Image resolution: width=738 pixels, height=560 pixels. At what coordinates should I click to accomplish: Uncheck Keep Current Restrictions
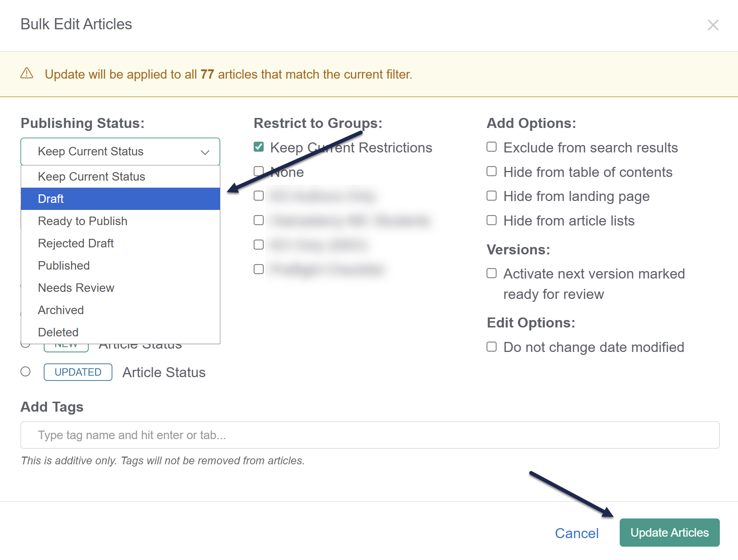coord(259,147)
